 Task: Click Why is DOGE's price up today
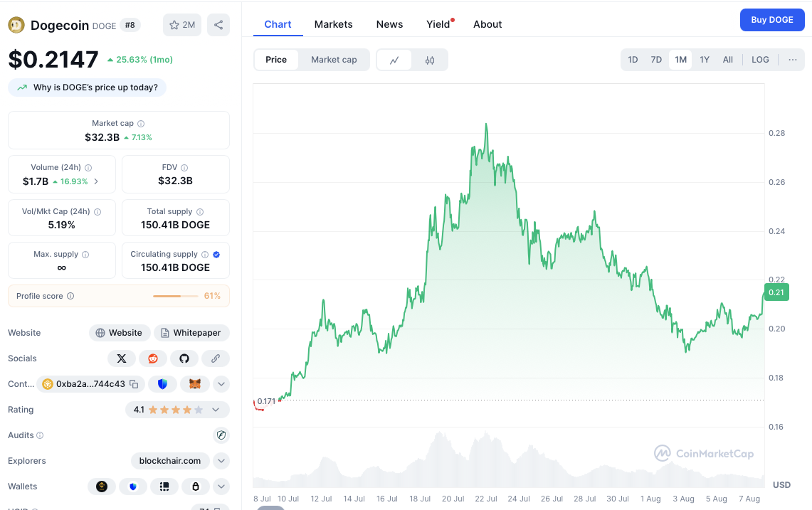pyautogui.click(x=87, y=87)
